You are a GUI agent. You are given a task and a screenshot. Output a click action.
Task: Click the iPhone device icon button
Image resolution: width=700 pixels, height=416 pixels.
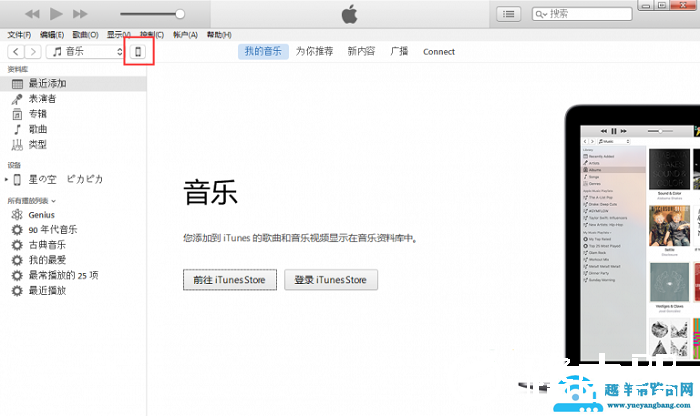tap(138, 52)
